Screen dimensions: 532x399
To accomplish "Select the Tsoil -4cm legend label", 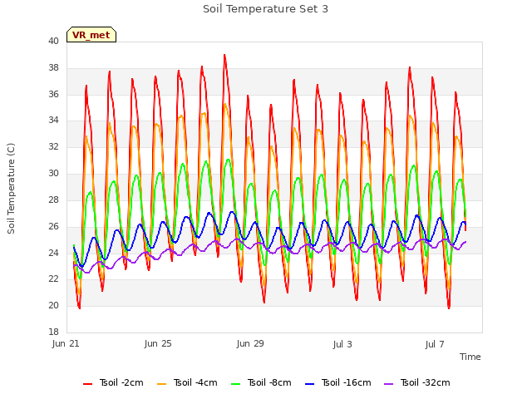I will tap(195, 382).
